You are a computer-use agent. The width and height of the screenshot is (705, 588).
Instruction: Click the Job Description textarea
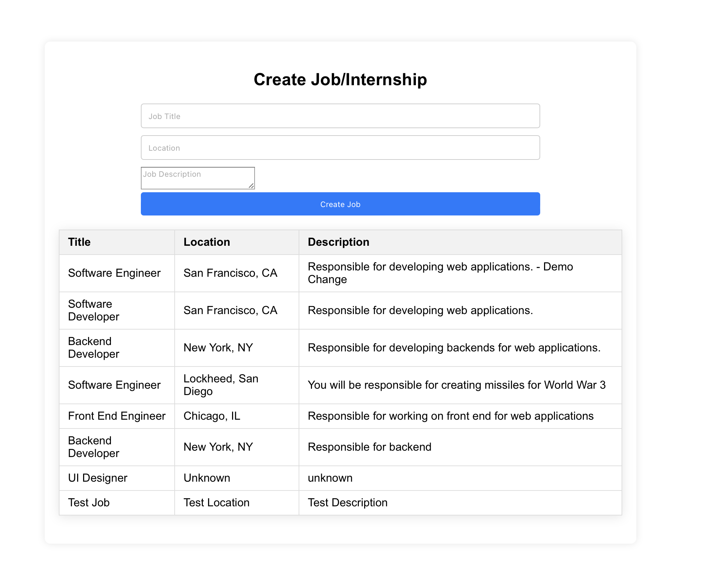point(198,178)
